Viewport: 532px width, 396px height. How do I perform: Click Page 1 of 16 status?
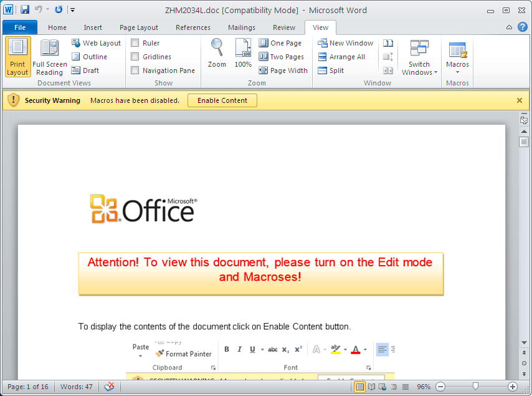point(28,387)
